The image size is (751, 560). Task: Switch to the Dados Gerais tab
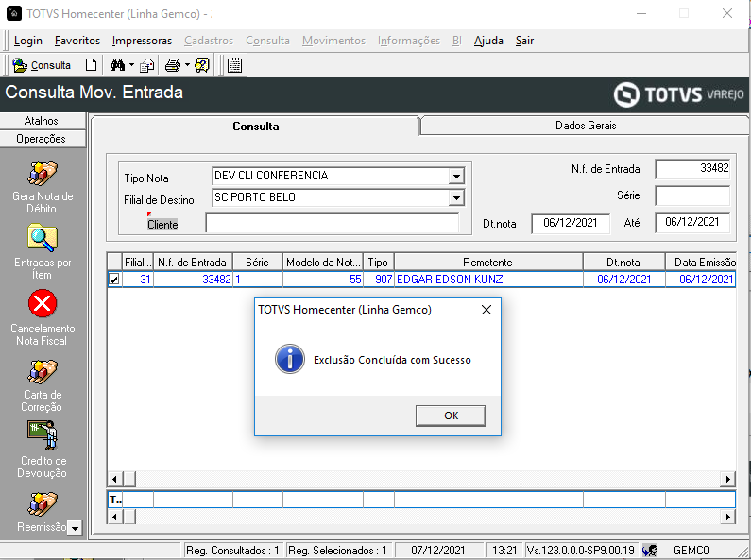click(x=586, y=126)
